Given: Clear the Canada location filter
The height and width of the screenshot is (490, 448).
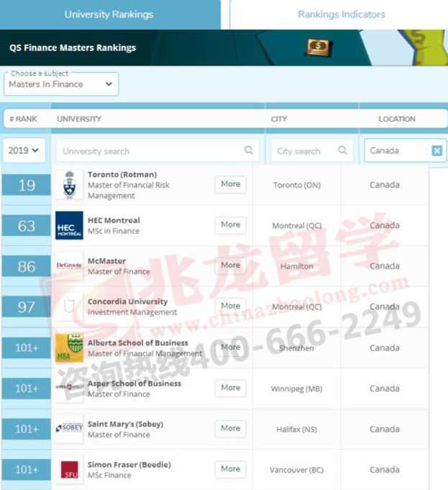Looking at the screenshot, I should coord(436,150).
